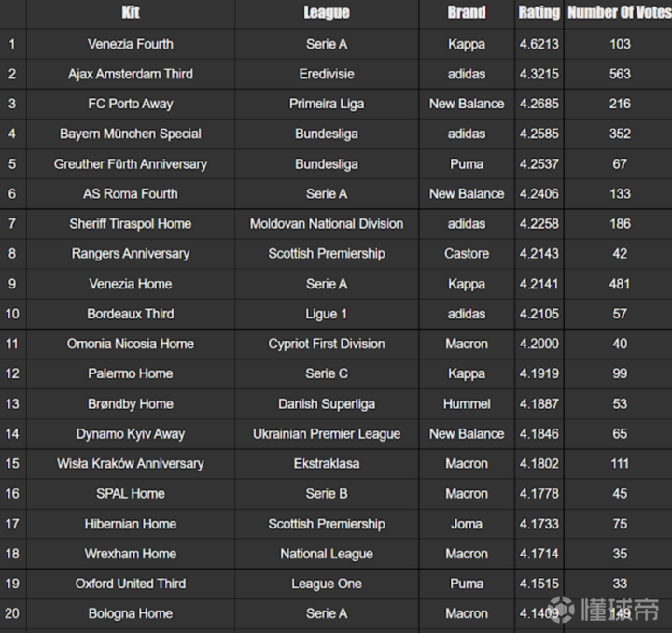The width and height of the screenshot is (672, 633).
Task: Select the Oxford United Third kit
Action: 130,584
